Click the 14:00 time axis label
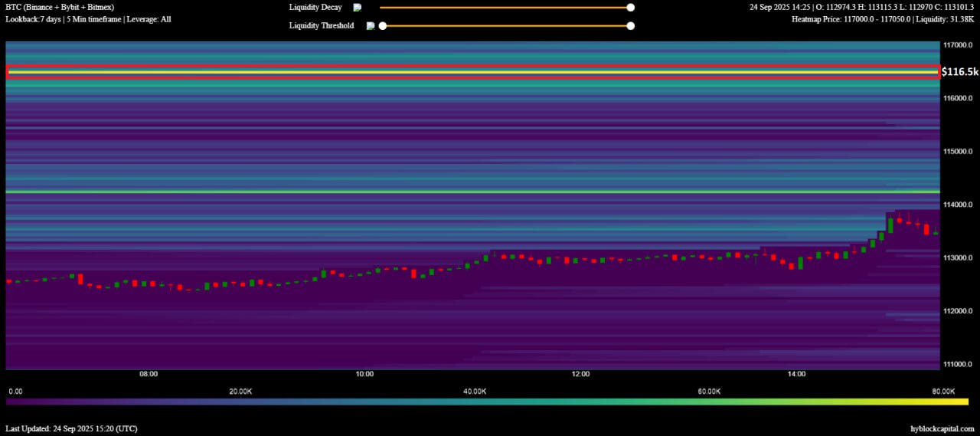980x436 pixels. point(796,375)
